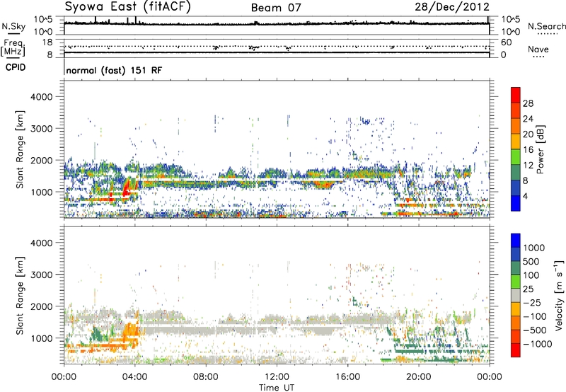Pick the red bottom segment of velocity colorbar
This screenshot has height=392, width=566.
[516, 350]
